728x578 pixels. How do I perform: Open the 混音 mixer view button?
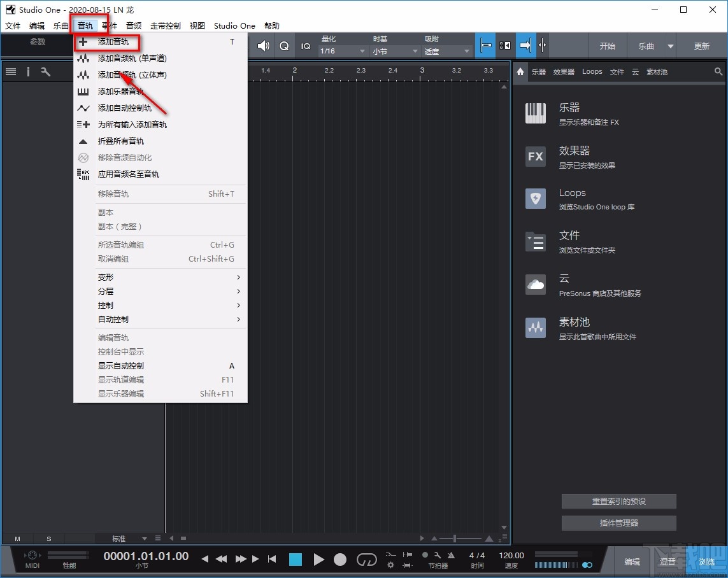point(667,561)
